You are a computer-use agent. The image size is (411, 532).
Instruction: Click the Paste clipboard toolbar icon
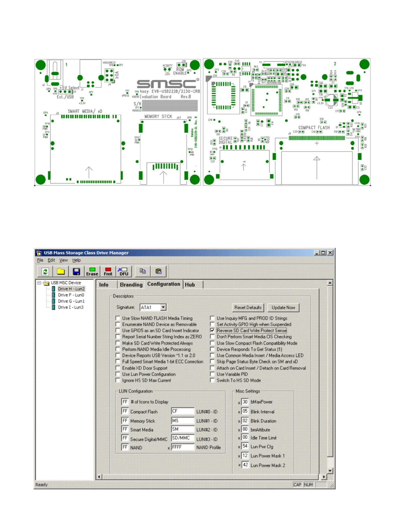[x=158, y=271]
